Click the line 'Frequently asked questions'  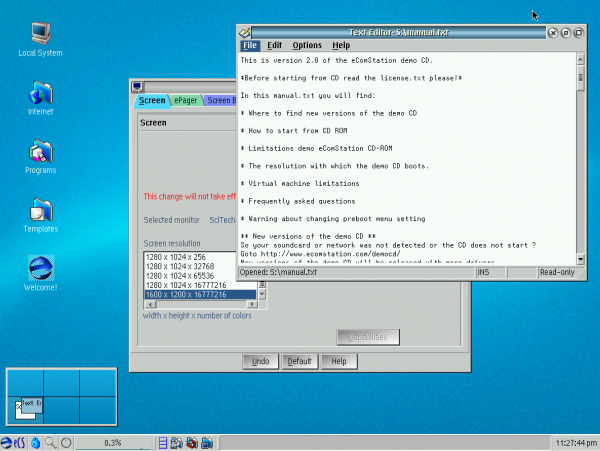302,201
